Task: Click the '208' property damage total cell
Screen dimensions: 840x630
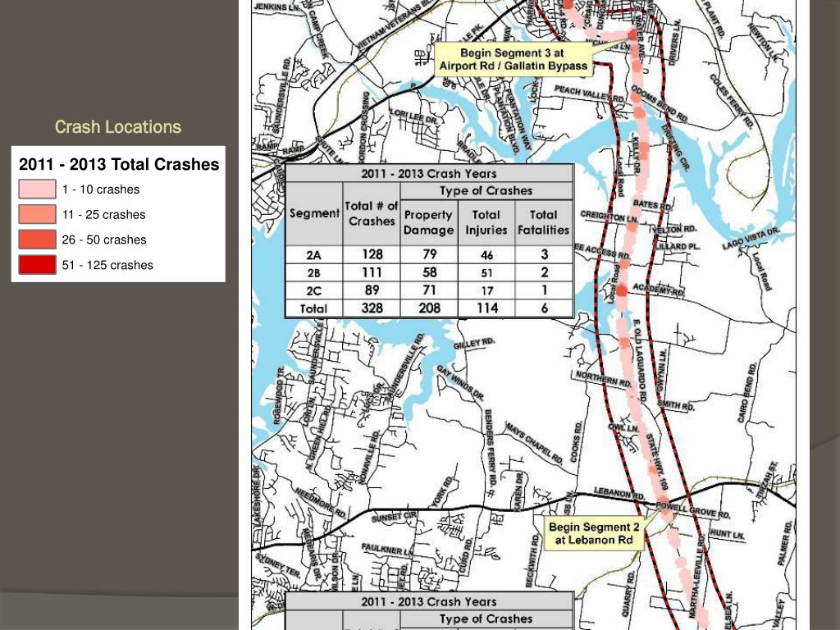Action: [429, 308]
